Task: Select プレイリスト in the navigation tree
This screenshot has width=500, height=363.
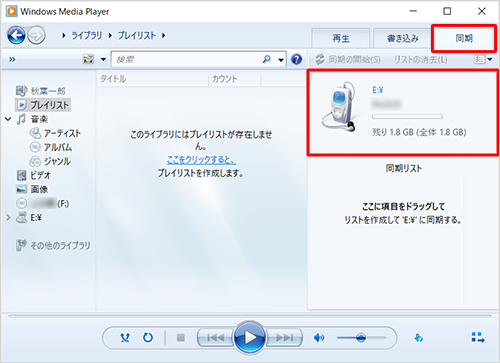Action: (x=43, y=105)
